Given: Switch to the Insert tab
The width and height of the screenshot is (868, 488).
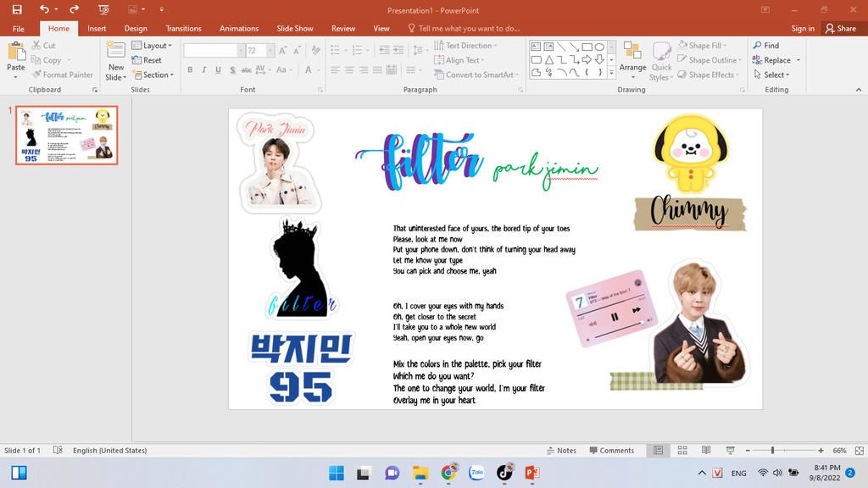Looking at the screenshot, I should click(97, 28).
